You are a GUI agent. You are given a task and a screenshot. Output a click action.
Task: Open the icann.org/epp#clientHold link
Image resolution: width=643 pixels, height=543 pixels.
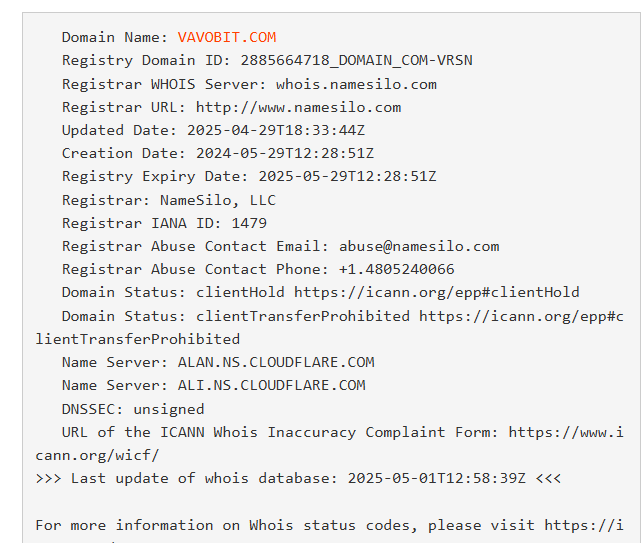[x=436, y=292]
